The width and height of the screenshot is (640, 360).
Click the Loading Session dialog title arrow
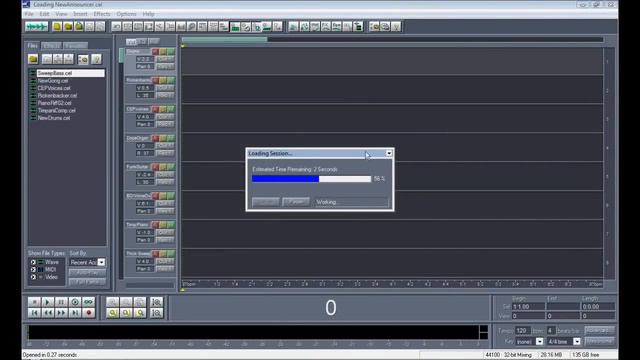pos(389,153)
